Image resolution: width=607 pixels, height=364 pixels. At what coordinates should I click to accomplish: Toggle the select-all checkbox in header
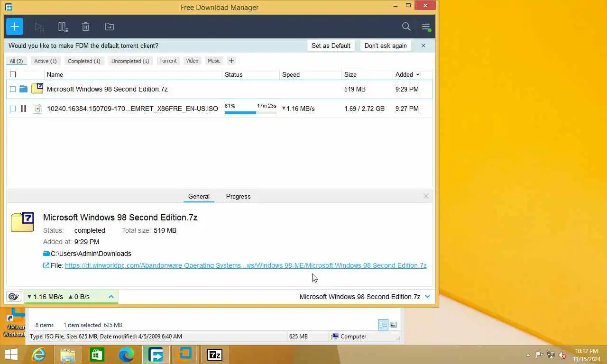[x=13, y=74]
